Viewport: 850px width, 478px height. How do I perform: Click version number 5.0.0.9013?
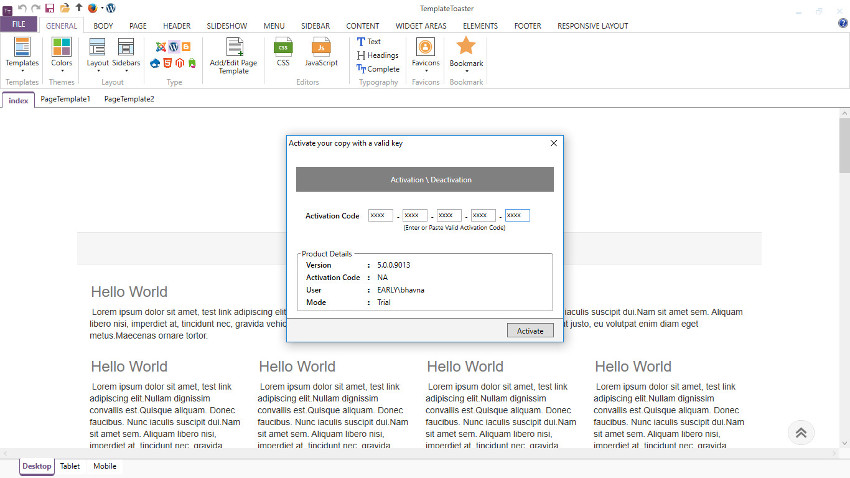point(394,265)
